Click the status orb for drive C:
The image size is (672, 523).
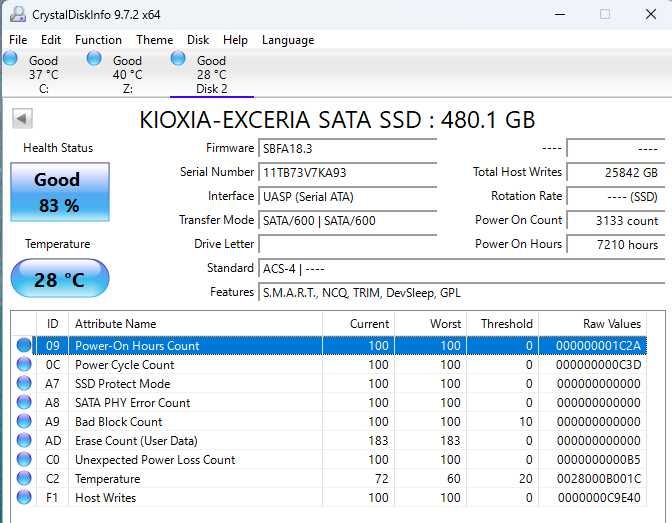point(10,58)
